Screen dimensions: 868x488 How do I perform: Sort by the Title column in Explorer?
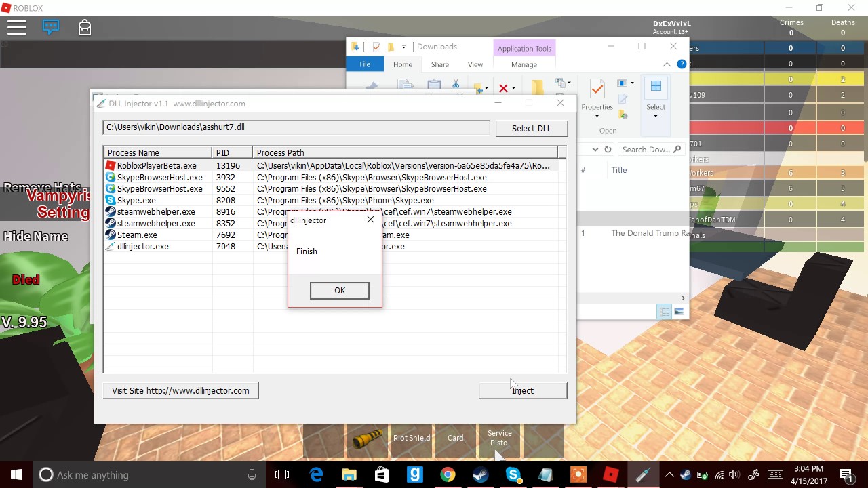pyautogui.click(x=619, y=170)
